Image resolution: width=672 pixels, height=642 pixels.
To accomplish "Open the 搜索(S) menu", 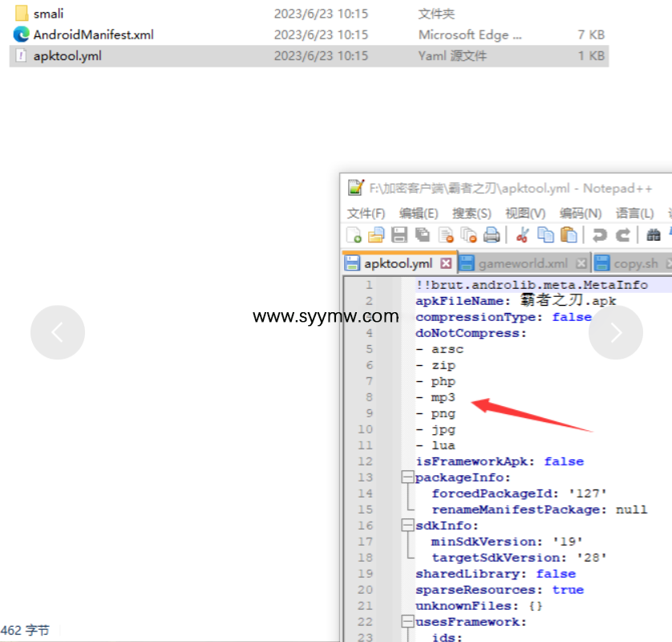I will point(472,213).
